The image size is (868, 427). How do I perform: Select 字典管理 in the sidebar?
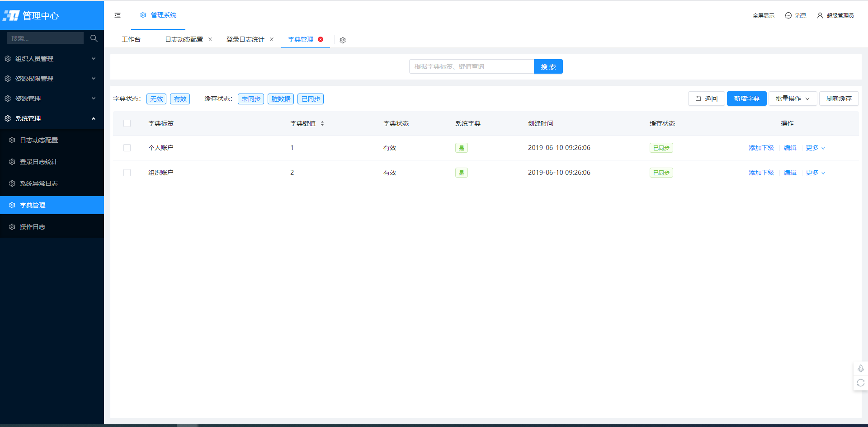pyautogui.click(x=52, y=205)
